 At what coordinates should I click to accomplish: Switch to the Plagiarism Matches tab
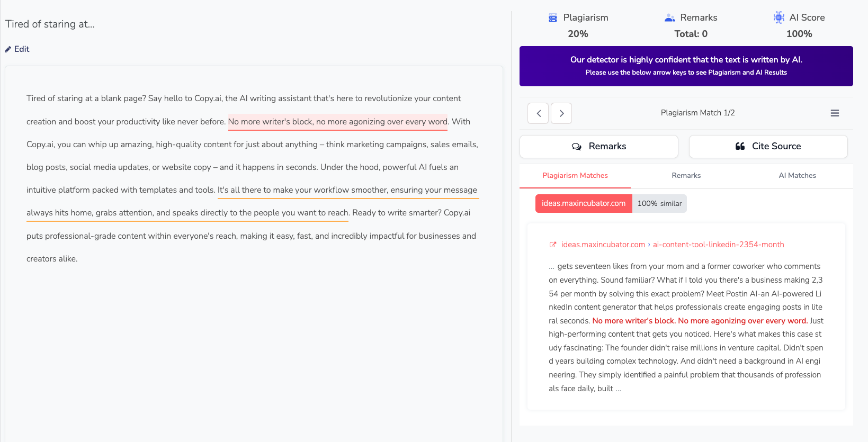[x=575, y=176]
